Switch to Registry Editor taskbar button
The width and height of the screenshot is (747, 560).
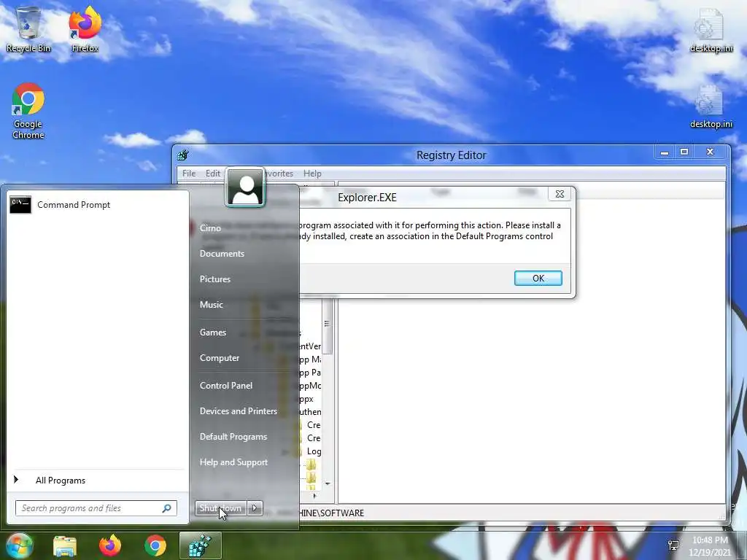[x=201, y=545]
